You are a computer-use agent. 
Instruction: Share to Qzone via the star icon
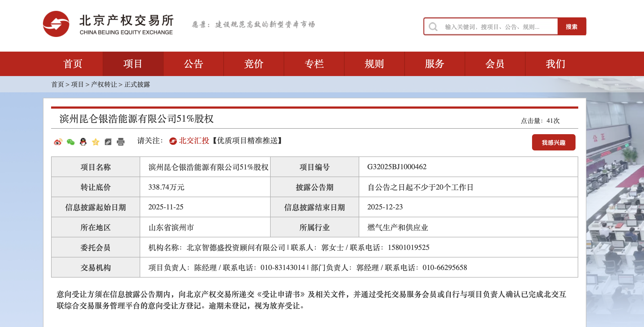[x=96, y=142]
